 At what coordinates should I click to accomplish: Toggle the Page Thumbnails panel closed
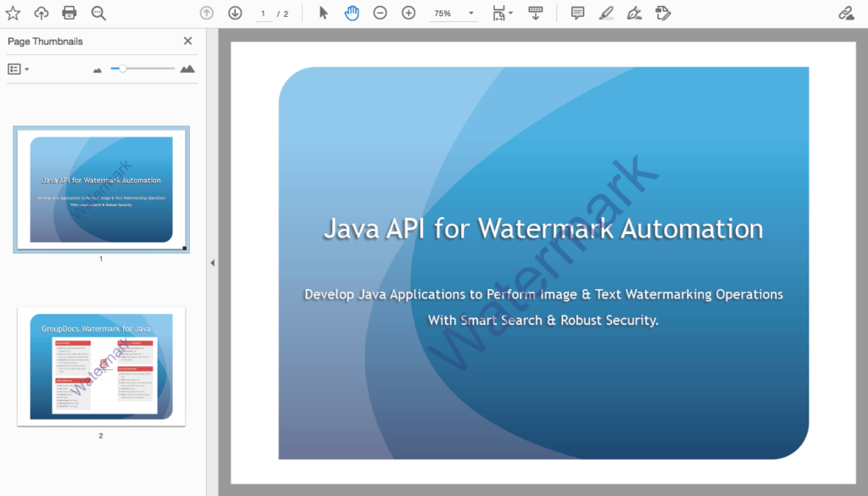point(187,40)
